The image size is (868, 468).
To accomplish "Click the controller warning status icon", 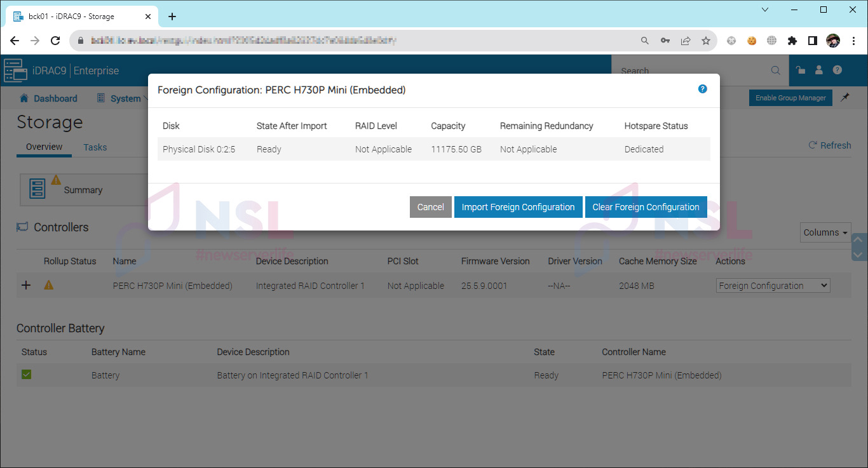I will (x=48, y=285).
